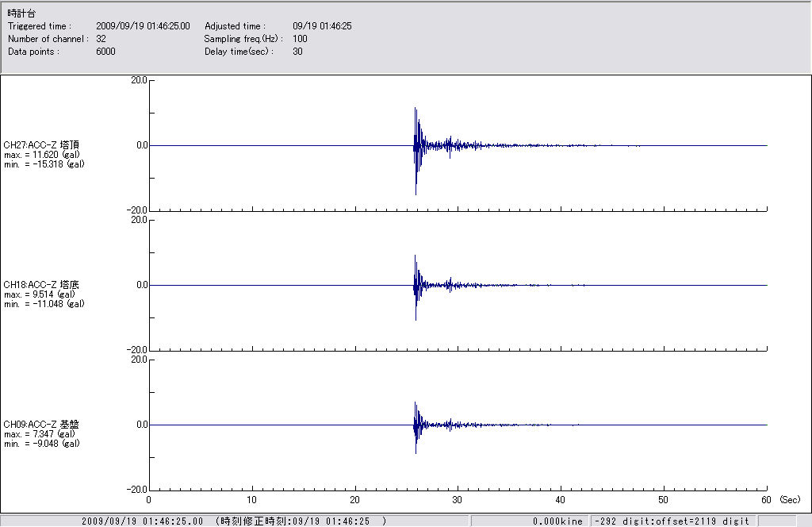Click the 0.000kine status bar field
This screenshot has height=527, width=812.
tap(557, 521)
